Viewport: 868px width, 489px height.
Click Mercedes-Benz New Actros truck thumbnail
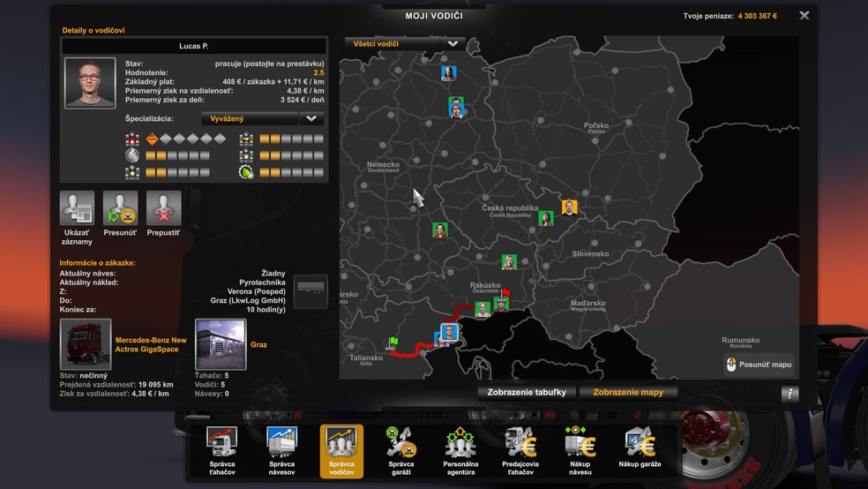86,344
